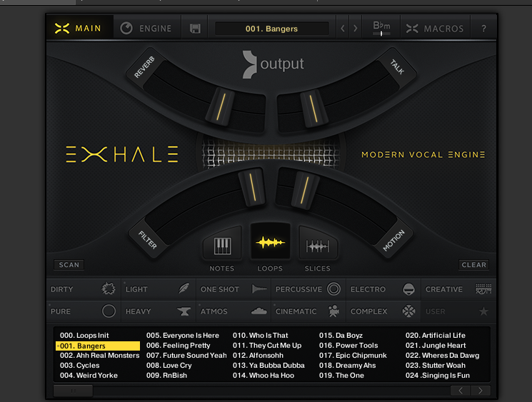This screenshot has width=532, height=402.
Task: Toggle the Creative tag filter
Action: pyautogui.click(x=458, y=289)
